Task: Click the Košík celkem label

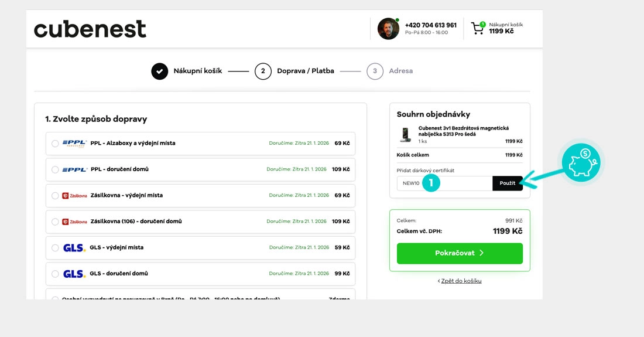Action: point(413,155)
